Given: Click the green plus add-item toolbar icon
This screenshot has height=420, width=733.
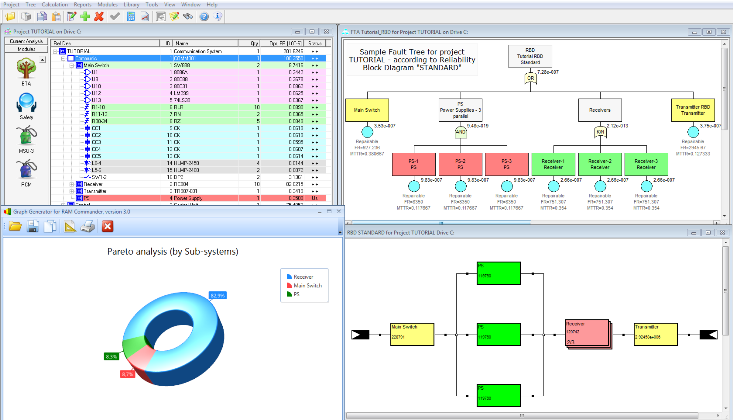Looking at the screenshot, I should tap(85, 17).
